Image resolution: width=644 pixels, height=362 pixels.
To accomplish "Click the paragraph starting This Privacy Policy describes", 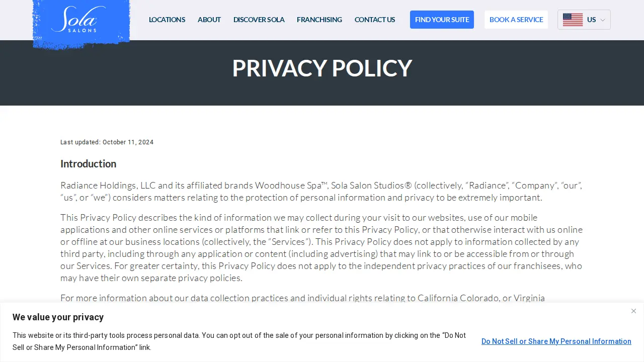I will click(321, 248).
